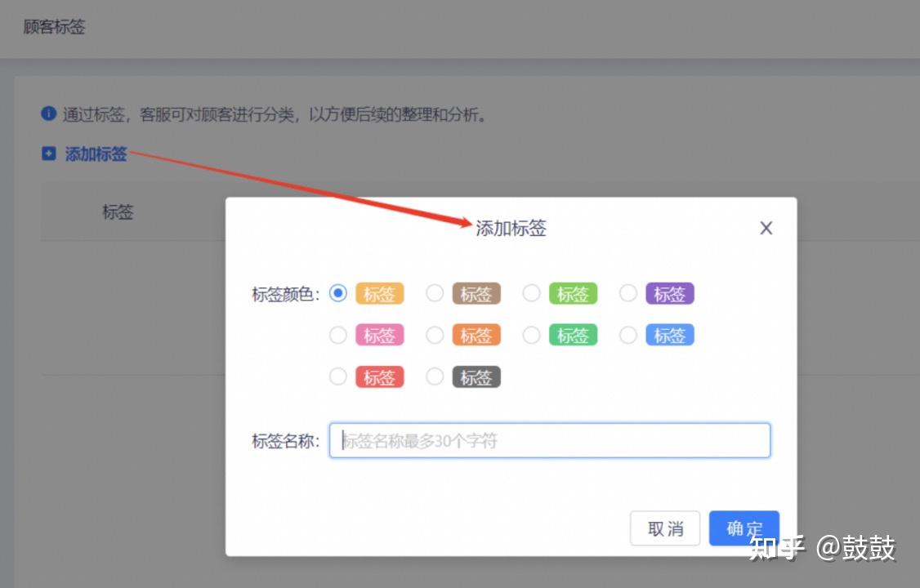Click the plus icon beside 添加标签
The width and height of the screenshot is (920, 588).
49,154
